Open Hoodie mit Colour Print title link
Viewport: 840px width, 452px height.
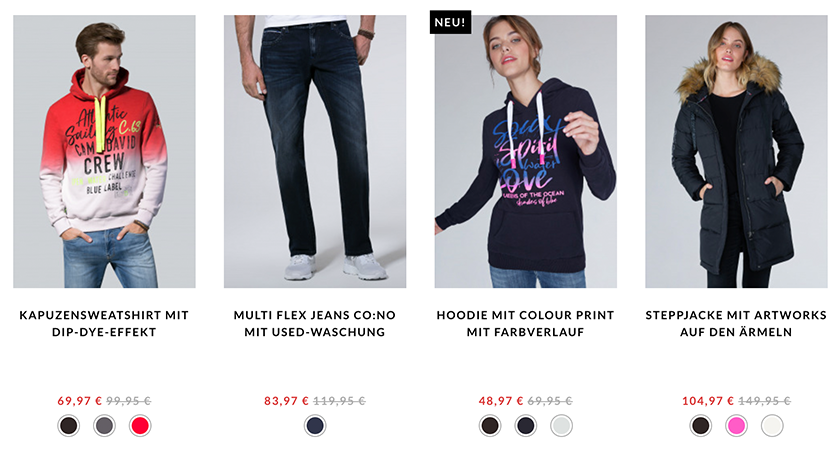click(526, 323)
